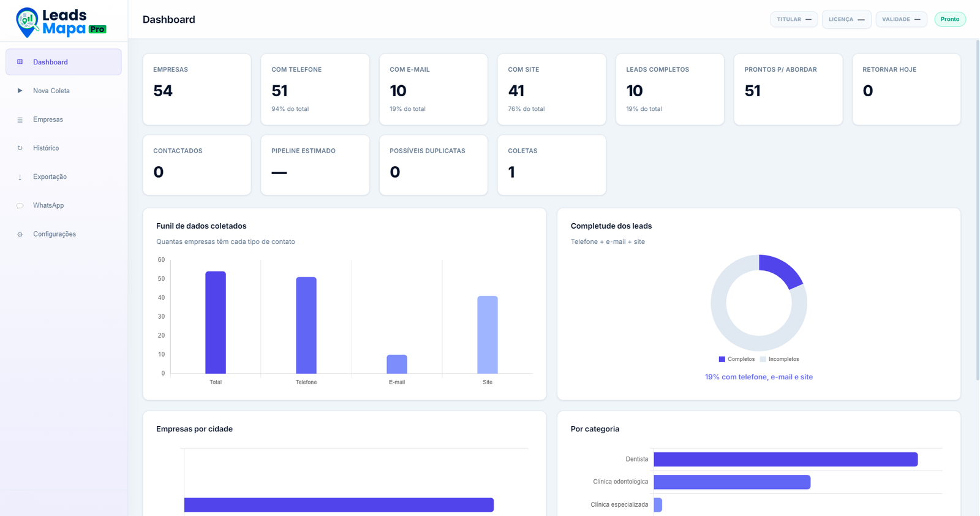The width and height of the screenshot is (980, 516).
Task: Click the Clínica odontológica category bar
Action: click(732, 482)
